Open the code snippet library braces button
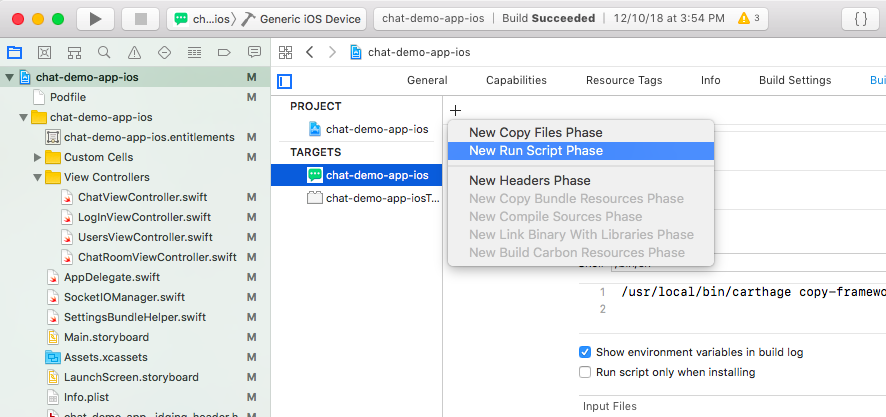886x417 pixels. tap(861, 19)
